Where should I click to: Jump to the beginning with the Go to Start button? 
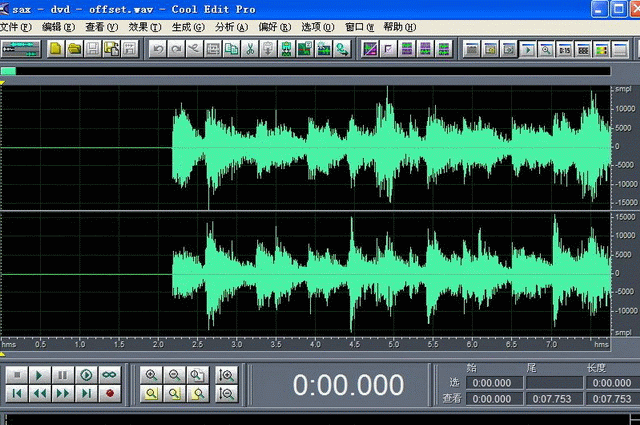(x=17, y=393)
